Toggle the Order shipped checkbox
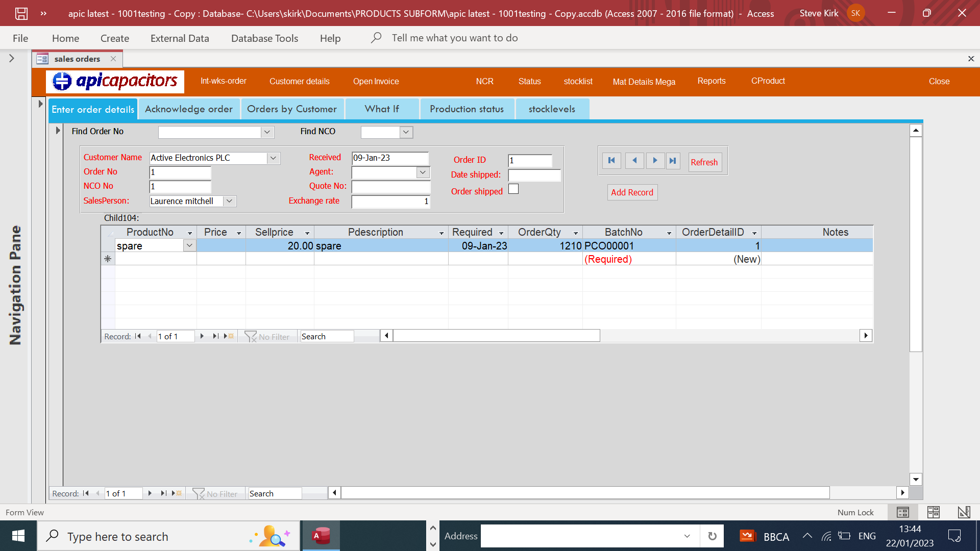The height and width of the screenshot is (551, 980). point(513,189)
